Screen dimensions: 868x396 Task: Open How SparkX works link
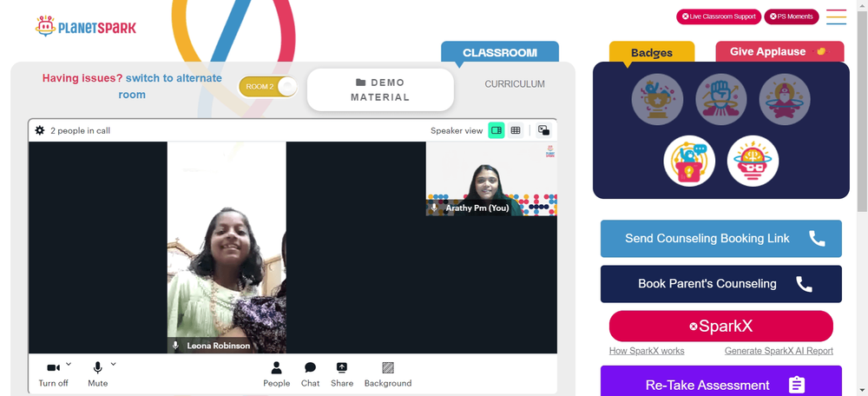[x=647, y=351]
